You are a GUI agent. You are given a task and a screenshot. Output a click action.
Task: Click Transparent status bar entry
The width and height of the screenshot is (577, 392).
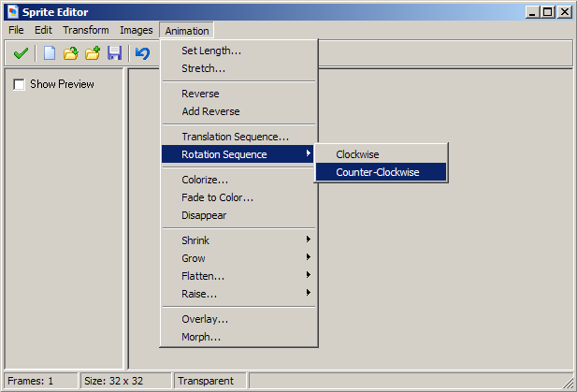point(210,381)
